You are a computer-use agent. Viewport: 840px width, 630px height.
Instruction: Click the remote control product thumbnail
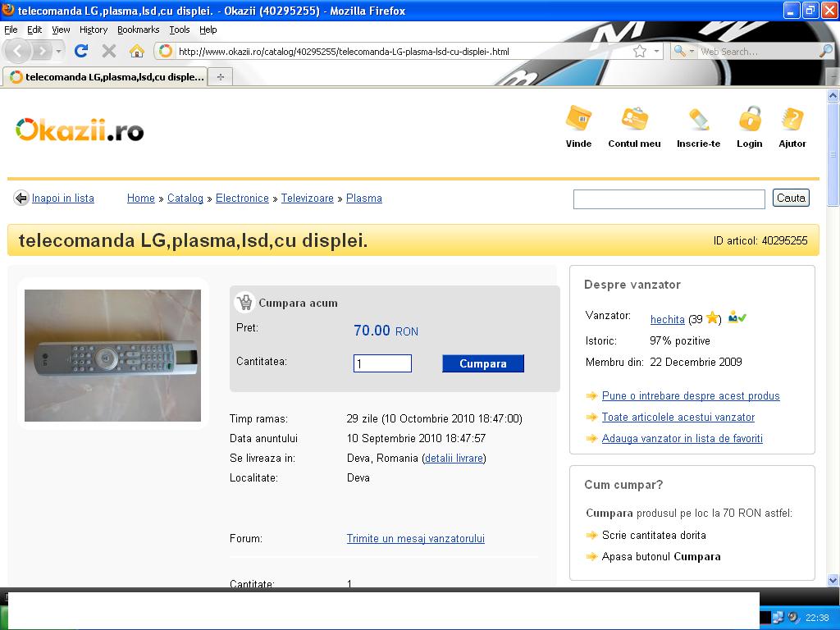click(x=113, y=355)
